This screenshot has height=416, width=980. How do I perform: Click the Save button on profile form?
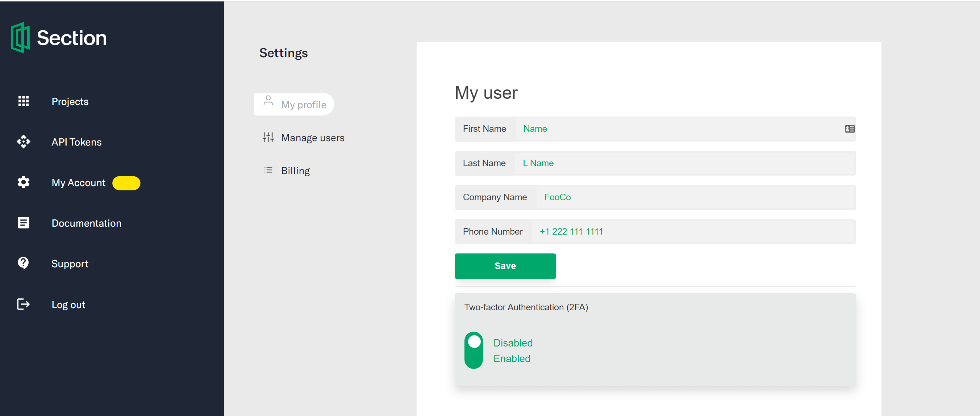click(x=505, y=265)
